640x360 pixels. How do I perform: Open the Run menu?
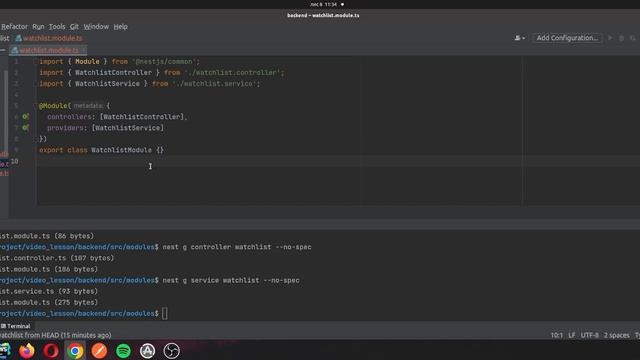tap(38, 27)
